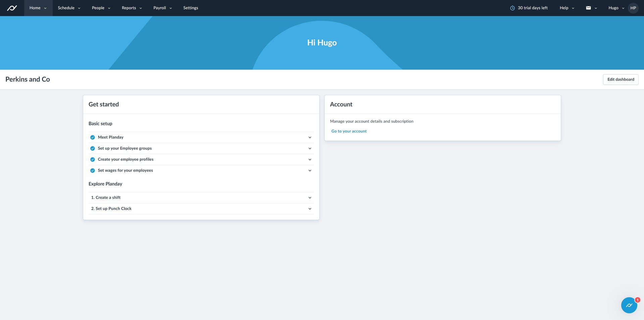Follow the Go to your account link
The height and width of the screenshot is (320, 644).
(x=349, y=131)
